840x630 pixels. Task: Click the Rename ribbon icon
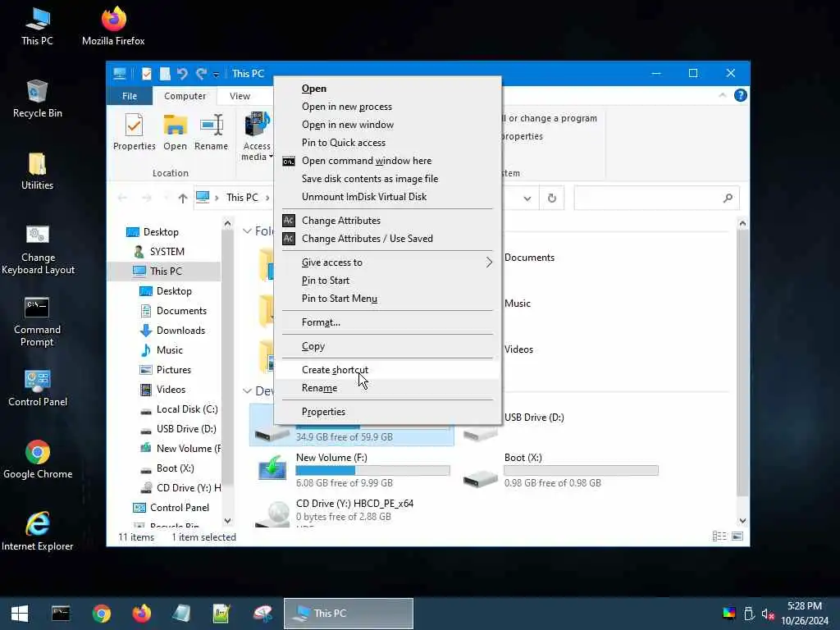(x=211, y=132)
